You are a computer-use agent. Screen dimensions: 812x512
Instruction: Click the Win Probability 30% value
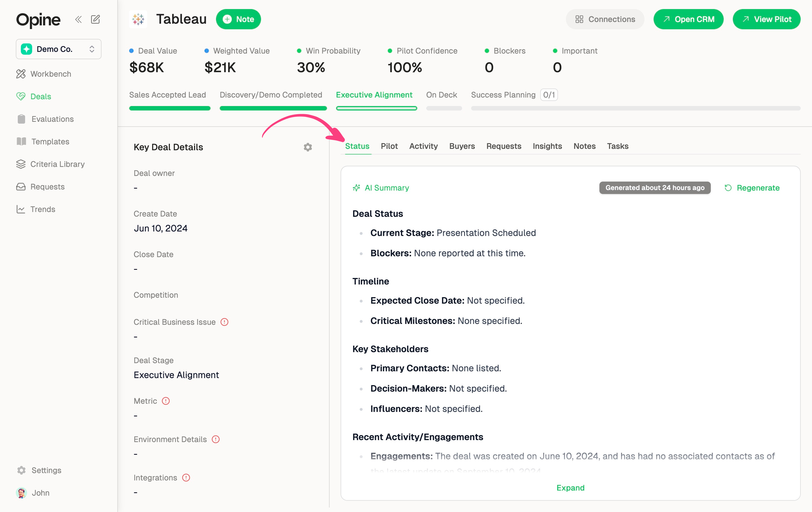[311, 67]
